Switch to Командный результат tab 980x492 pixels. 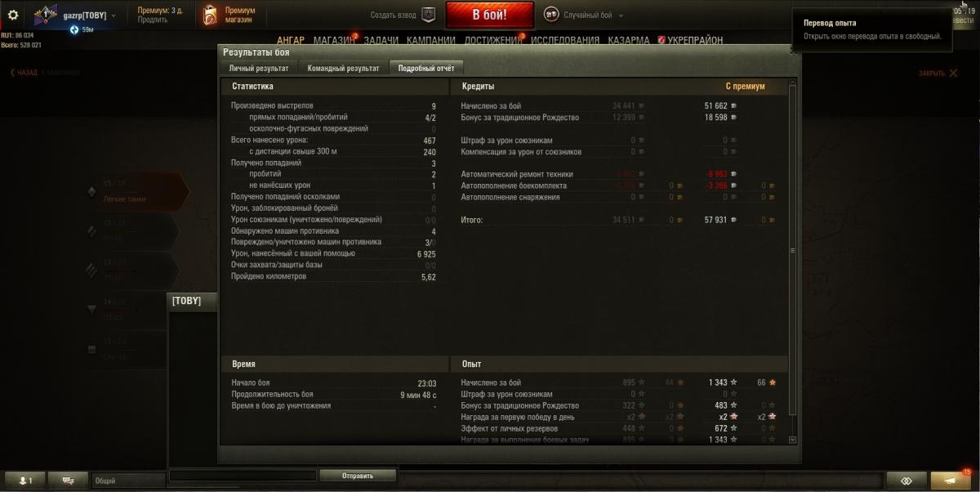pos(343,69)
